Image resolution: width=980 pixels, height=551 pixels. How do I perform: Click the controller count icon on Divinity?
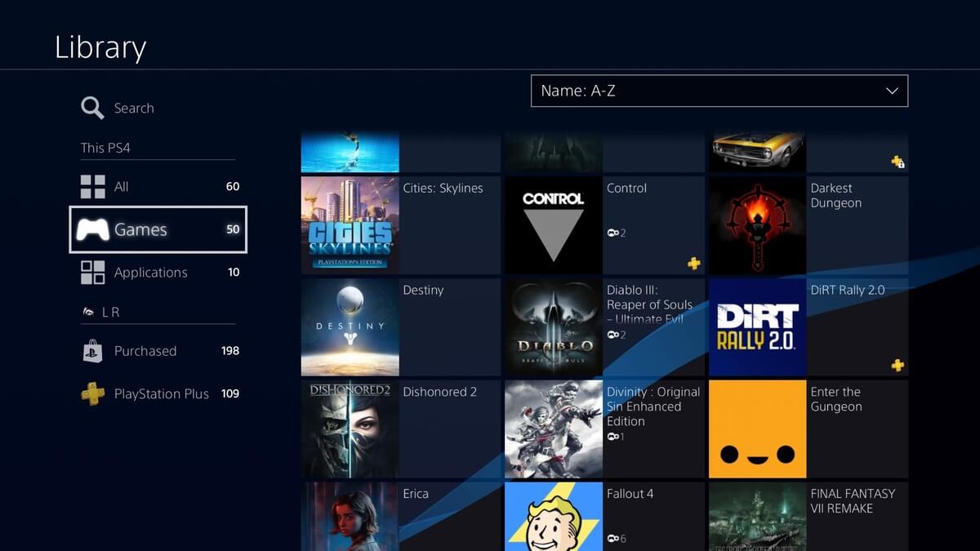[612, 437]
